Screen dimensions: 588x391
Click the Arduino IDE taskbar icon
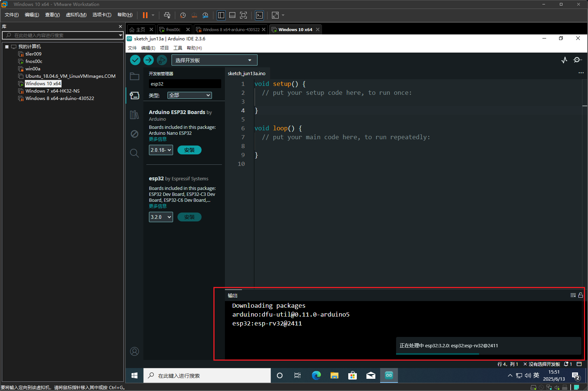[x=389, y=375]
